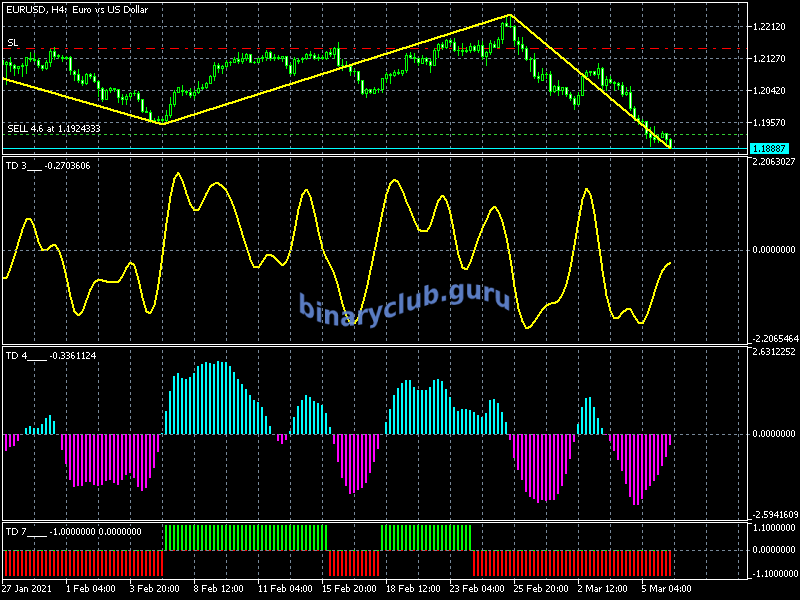Screen dimensions: 800x600
Task: Click the 8 Feb 12:00 time label
Action: 217,588
